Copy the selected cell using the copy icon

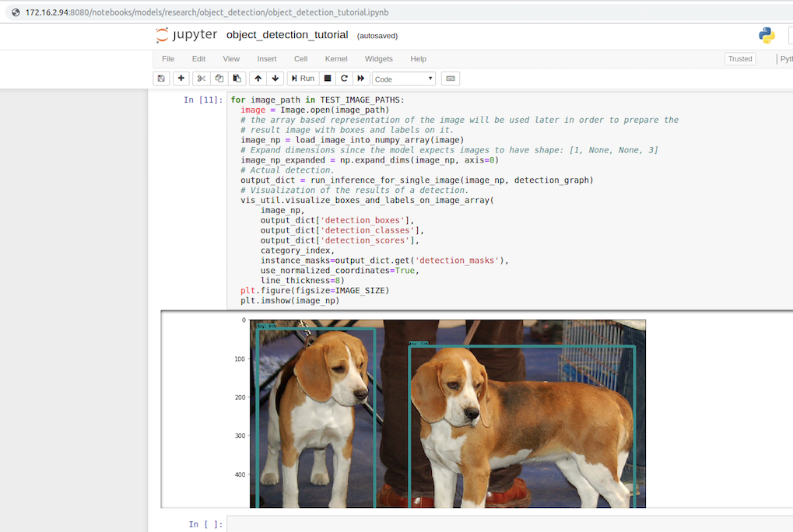click(x=219, y=78)
